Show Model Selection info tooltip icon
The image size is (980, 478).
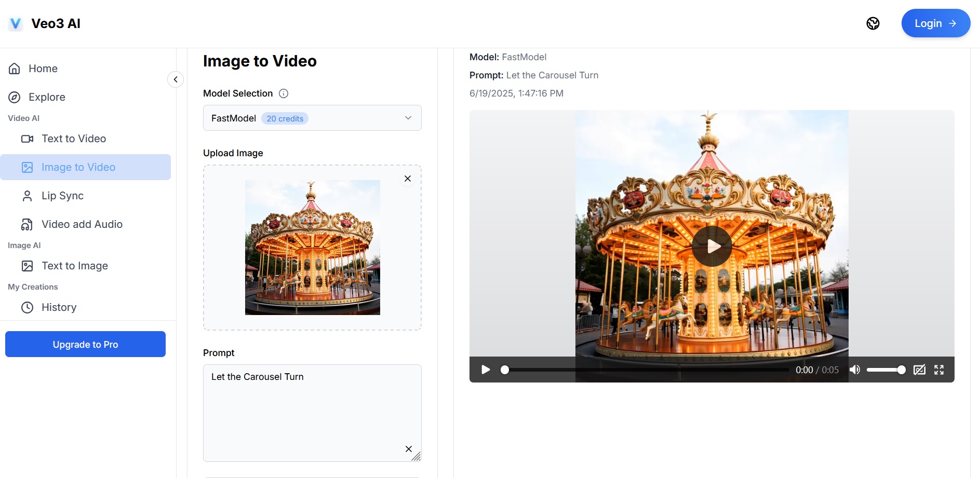(284, 93)
